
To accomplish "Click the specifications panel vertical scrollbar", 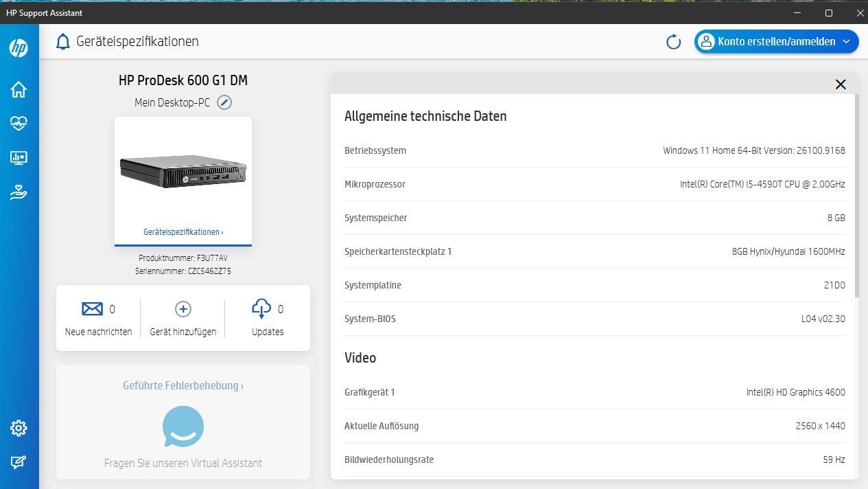I will (856, 196).
